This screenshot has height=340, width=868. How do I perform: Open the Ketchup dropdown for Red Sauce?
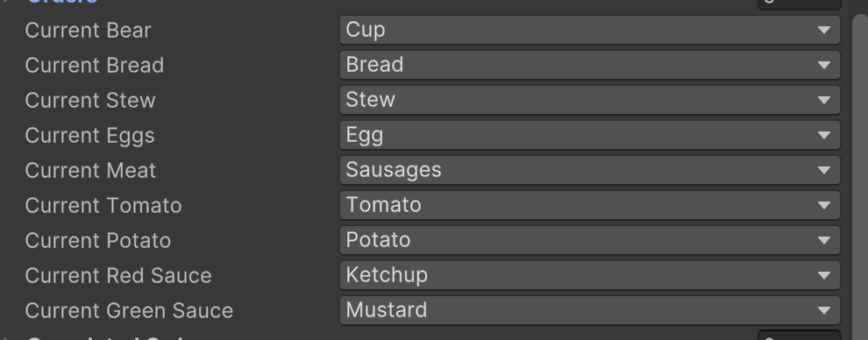click(x=590, y=275)
